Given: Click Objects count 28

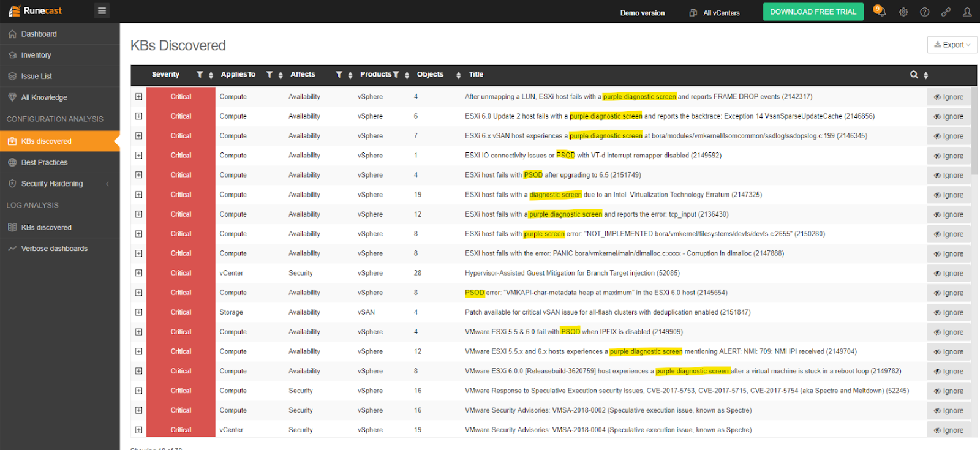Looking at the screenshot, I should [x=418, y=273].
